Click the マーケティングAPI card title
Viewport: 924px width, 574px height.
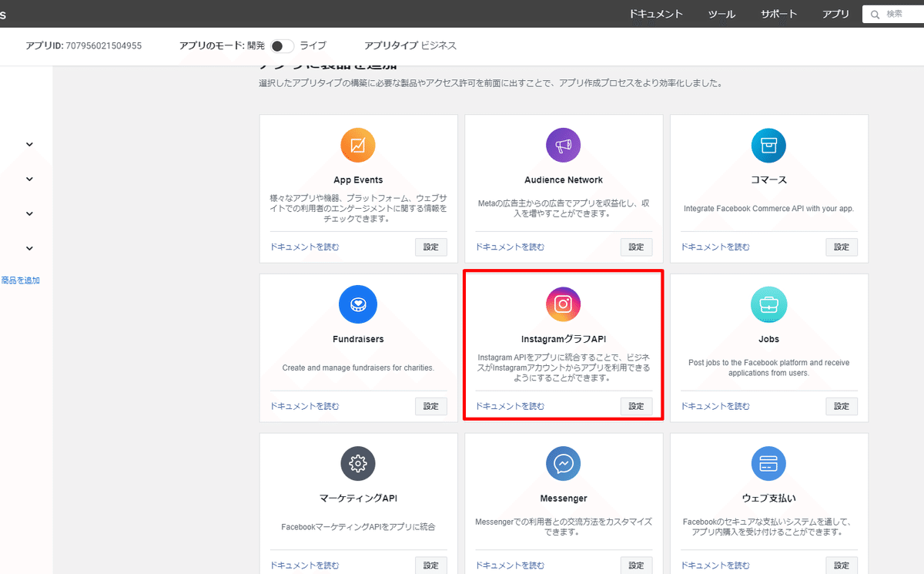click(358, 498)
